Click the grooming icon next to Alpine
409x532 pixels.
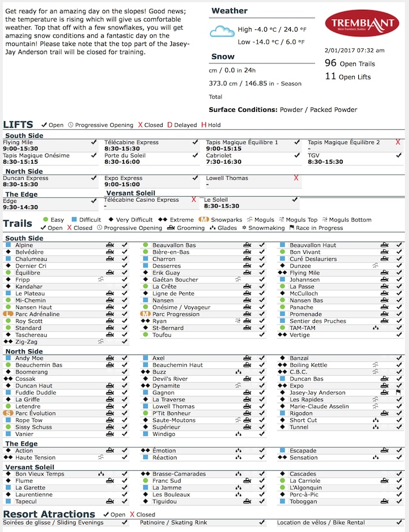point(110,245)
